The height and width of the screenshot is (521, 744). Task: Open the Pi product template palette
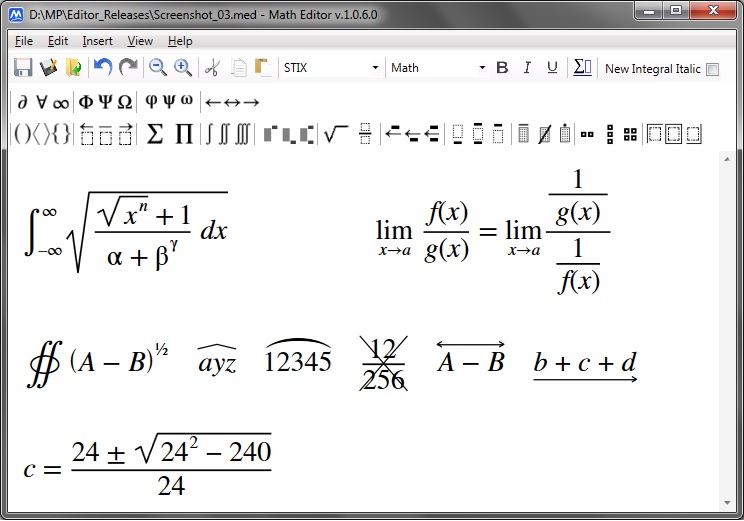point(184,134)
